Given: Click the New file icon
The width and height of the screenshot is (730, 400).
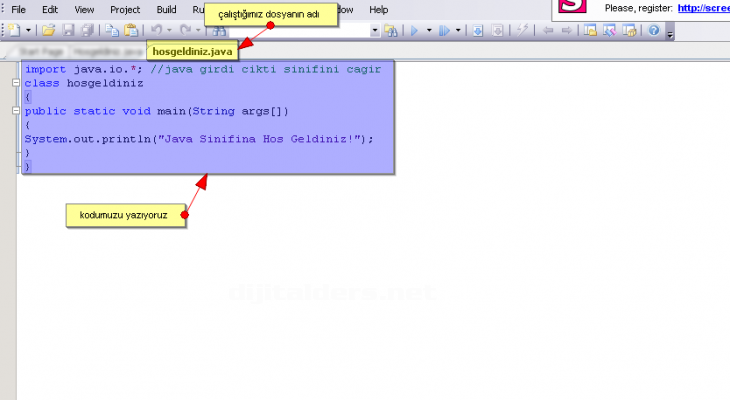Looking at the screenshot, I should [14, 30].
